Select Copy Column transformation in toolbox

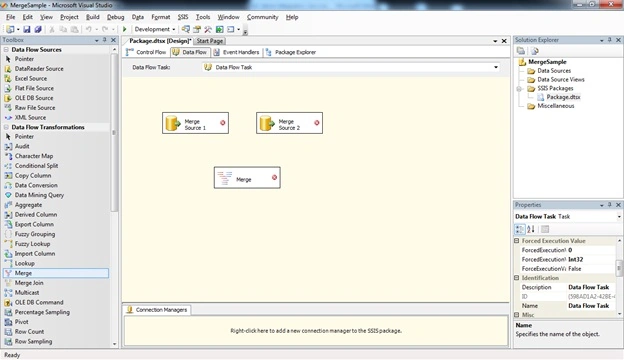33,175
